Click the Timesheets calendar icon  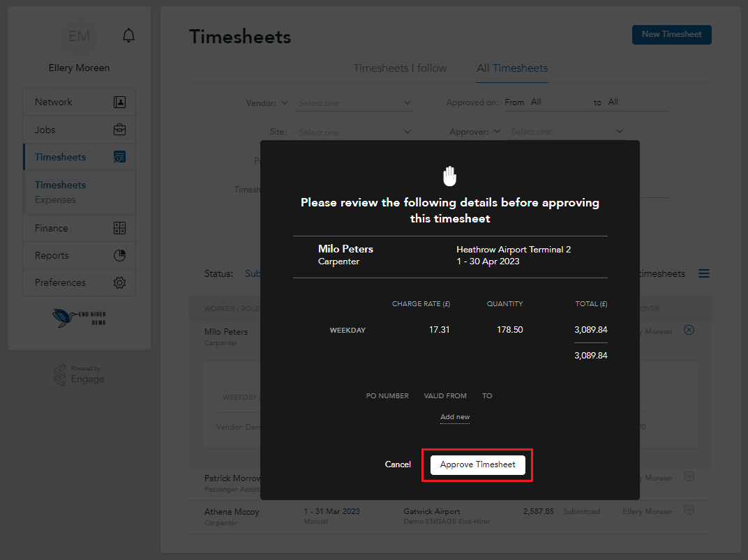coord(119,156)
